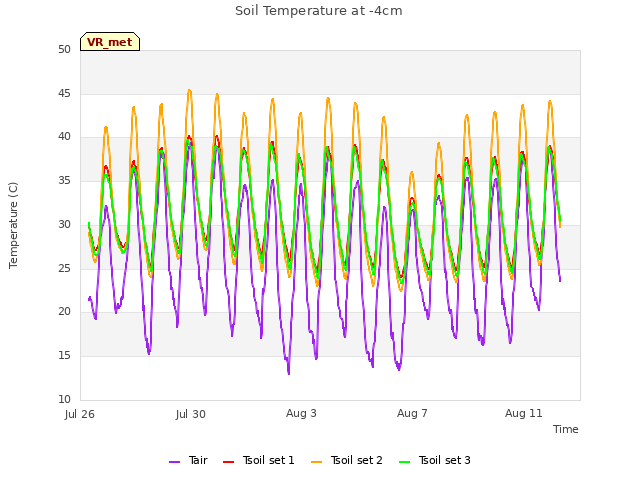This screenshot has height=480, width=640.
Task: Click the red Tsoil set 1 color marker
Action: click(x=228, y=462)
